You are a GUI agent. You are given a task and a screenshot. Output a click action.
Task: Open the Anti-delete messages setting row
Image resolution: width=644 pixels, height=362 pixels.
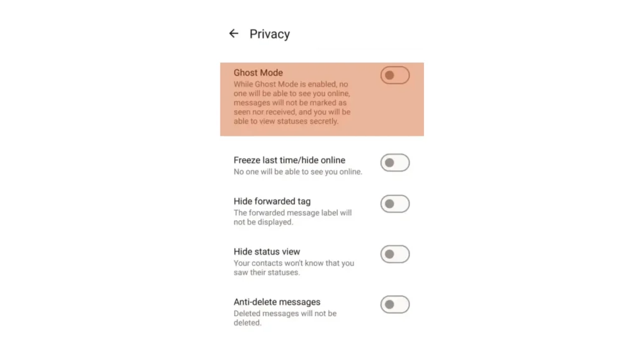(277, 302)
